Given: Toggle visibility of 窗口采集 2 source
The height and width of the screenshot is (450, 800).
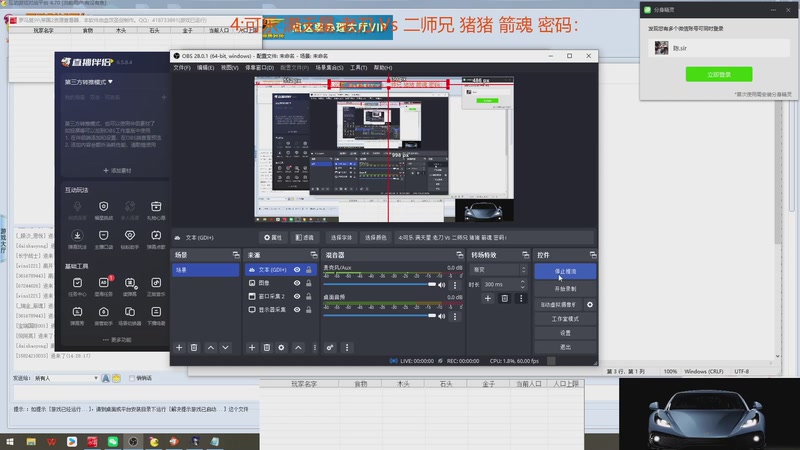Looking at the screenshot, I should (297, 296).
